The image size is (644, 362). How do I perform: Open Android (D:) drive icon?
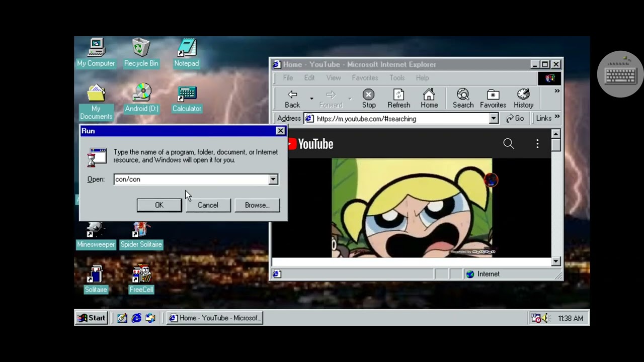pyautogui.click(x=141, y=98)
